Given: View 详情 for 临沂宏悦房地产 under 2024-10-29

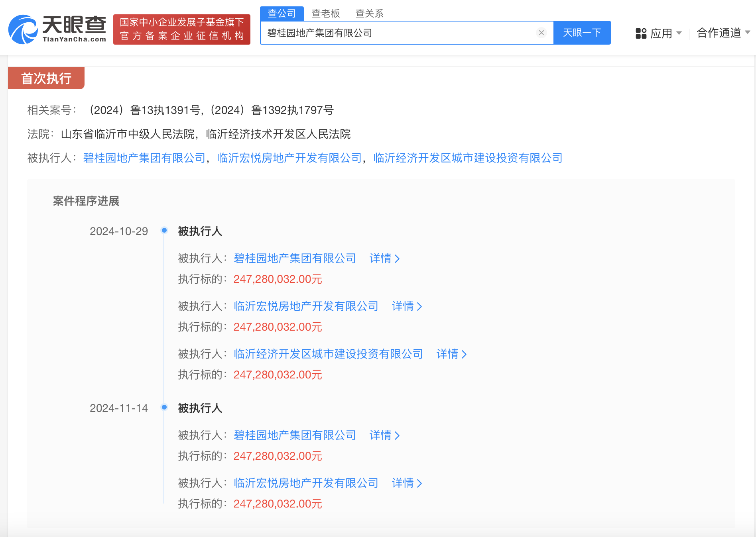Looking at the screenshot, I should pos(407,306).
